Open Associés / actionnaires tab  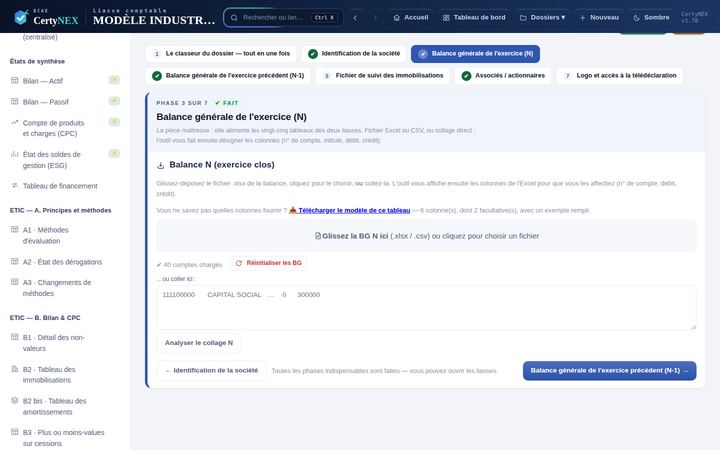pos(503,76)
